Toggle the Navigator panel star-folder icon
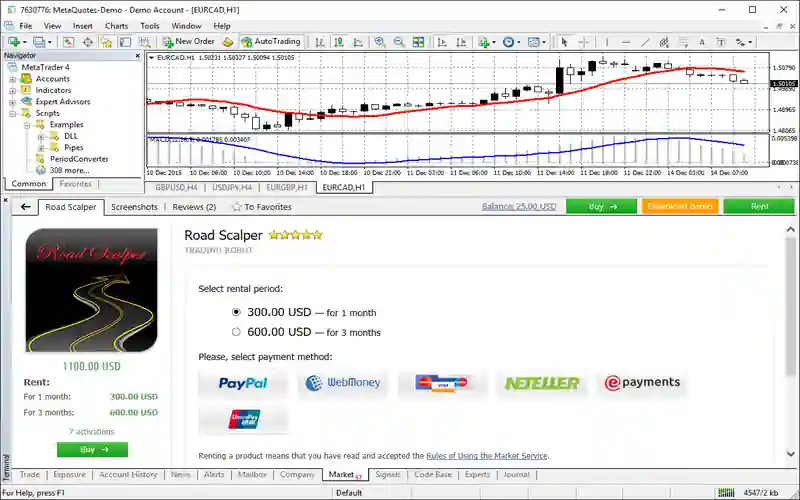Image resolution: width=800 pixels, height=500 pixels. 106,42
